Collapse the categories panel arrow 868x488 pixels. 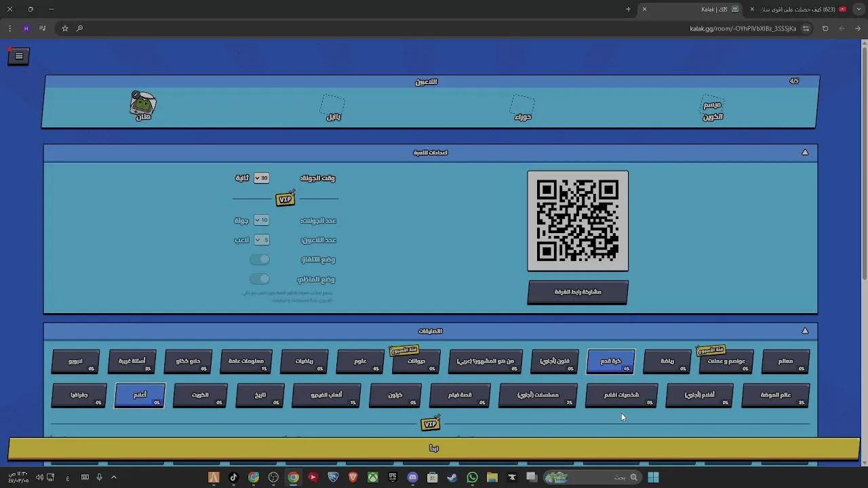[x=805, y=331]
